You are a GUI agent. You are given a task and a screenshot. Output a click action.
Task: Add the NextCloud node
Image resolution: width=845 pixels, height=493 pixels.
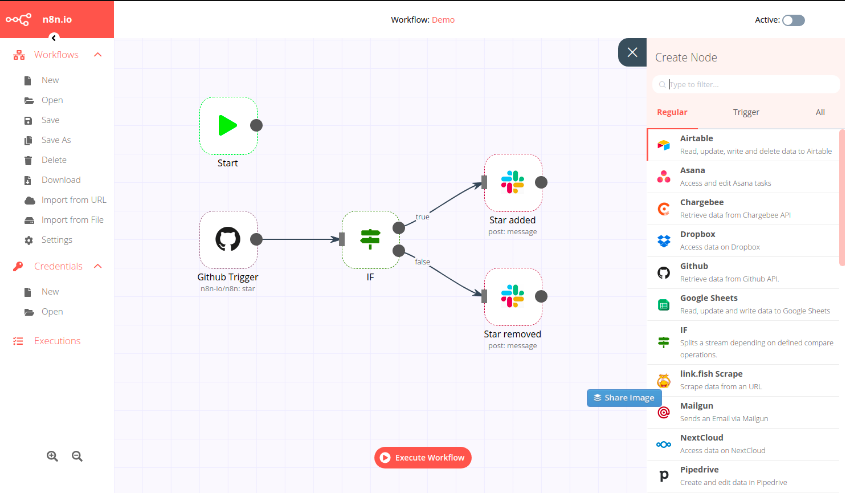[743, 444]
